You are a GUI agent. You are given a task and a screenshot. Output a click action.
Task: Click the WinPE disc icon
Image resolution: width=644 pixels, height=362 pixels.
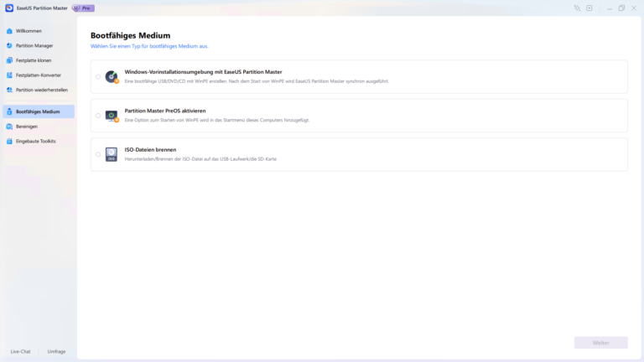pos(112,77)
